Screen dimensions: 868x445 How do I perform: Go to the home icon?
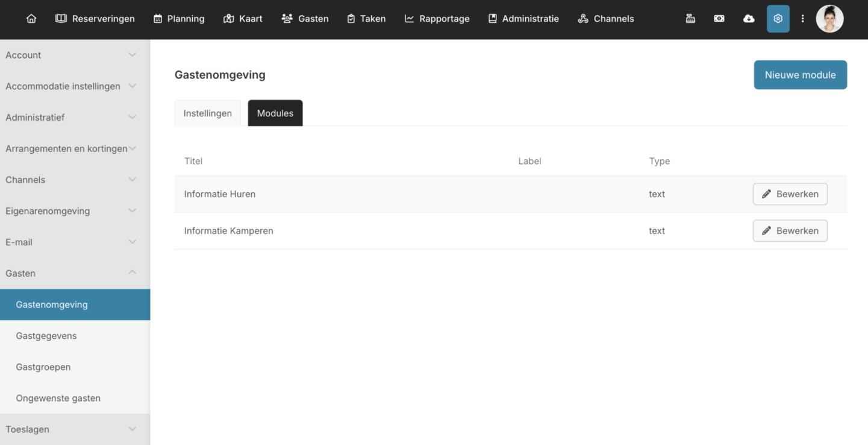31,19
